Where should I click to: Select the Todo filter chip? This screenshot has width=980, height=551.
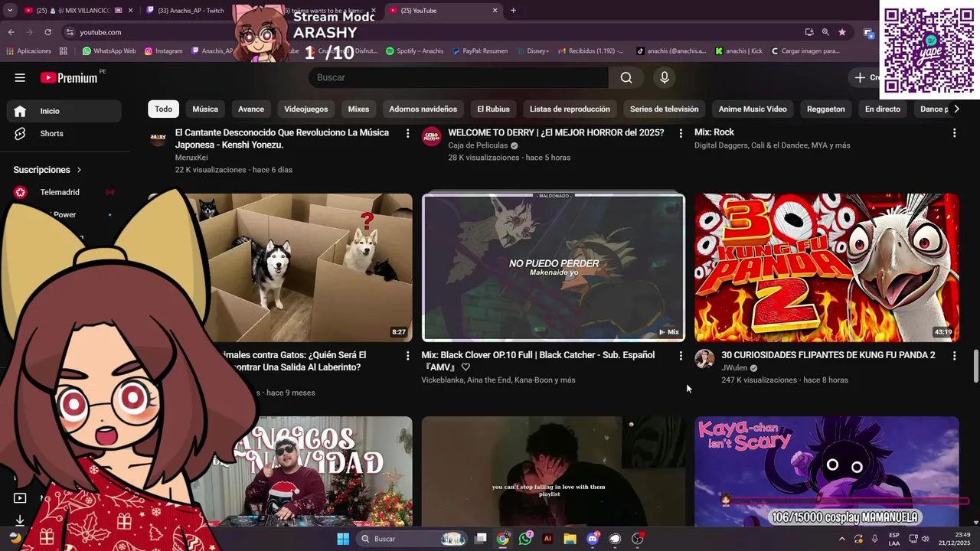(x=164, y=109)
